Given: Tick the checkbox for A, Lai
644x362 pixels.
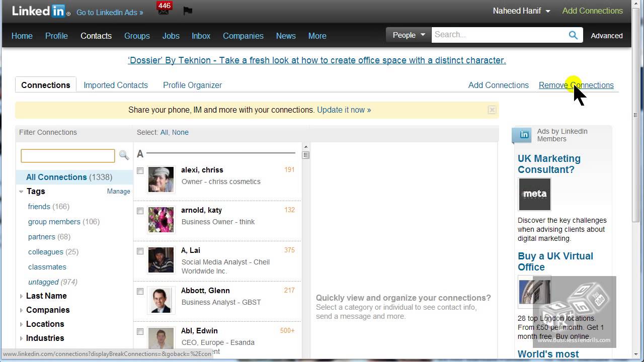Looking at the screenshot, I should coord(140,251).
